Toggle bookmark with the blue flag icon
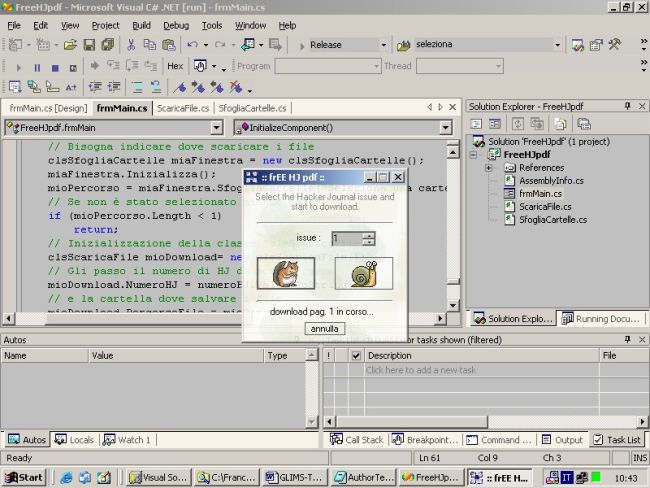This screenshot has height=488, width=650. point(179,87)
